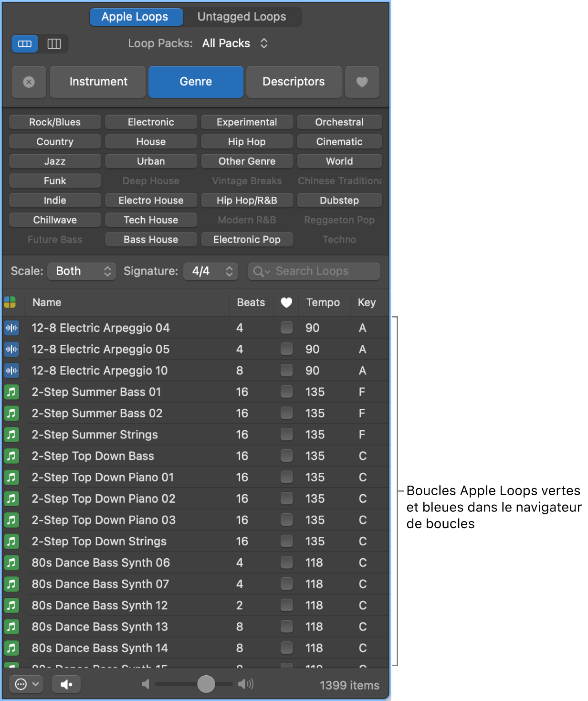Click green MIDI icon of 2-Step Summer Bass 02
This screenshot has width=588, height=701.
pos(11,413)
